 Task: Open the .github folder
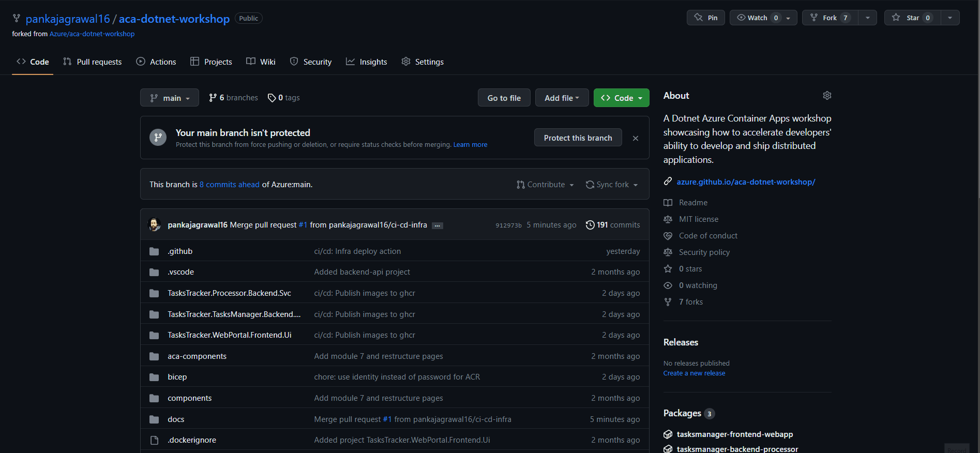[180, 251]
